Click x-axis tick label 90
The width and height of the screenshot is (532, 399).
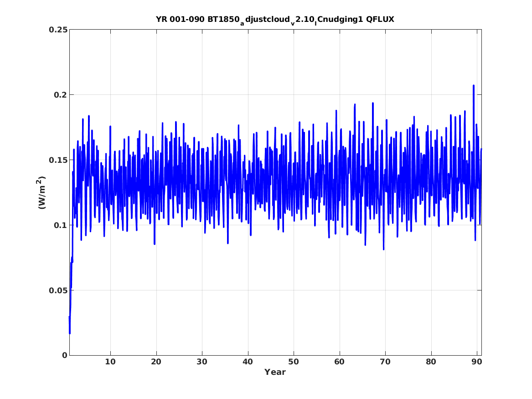(477, 362)
